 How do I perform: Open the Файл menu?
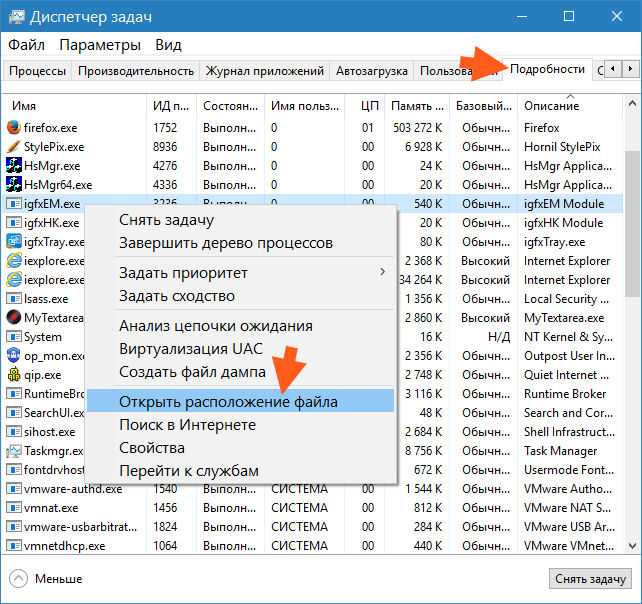(x=27, y=45)
